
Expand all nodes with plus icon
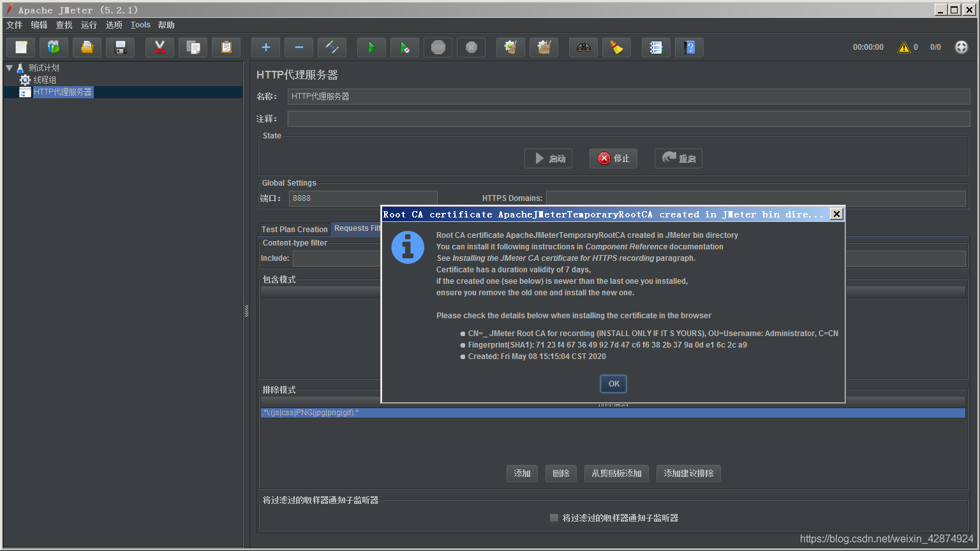(266, 47)
